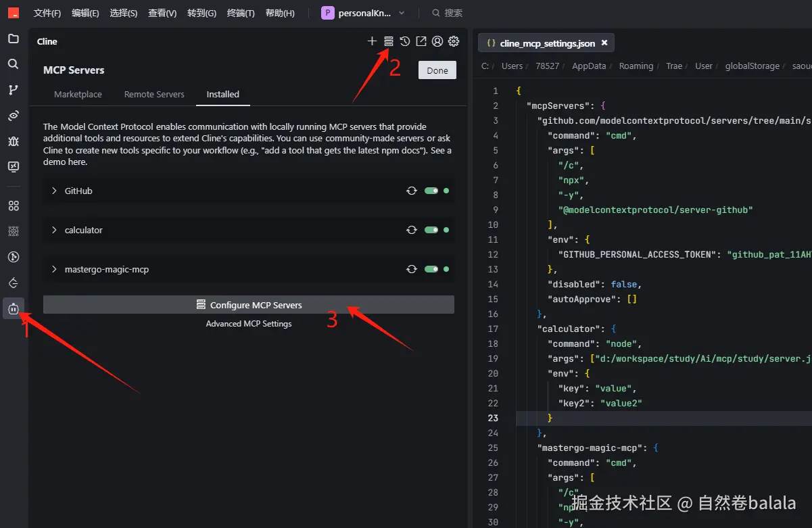Open the circular git graph icon in activity bar

click(x=13, y=257)
